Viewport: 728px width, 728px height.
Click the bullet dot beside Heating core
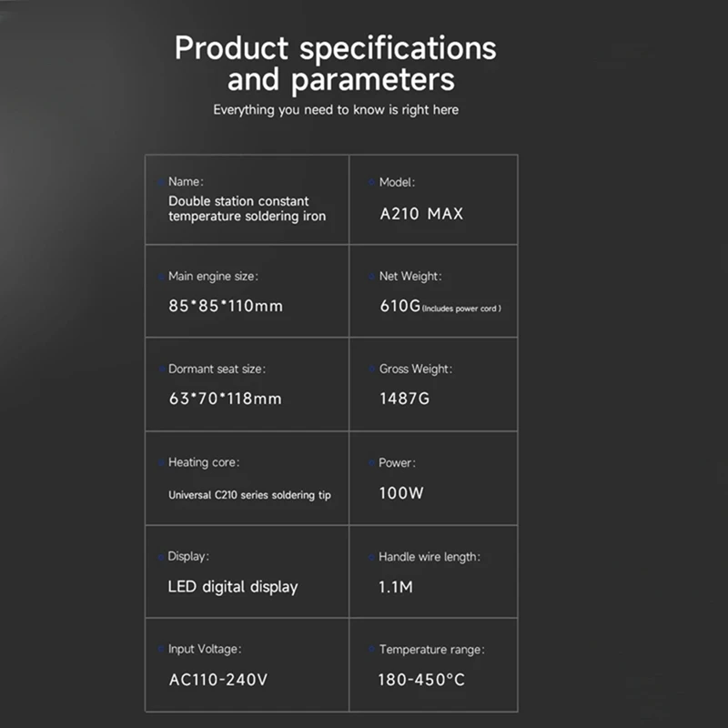(162, 462)
